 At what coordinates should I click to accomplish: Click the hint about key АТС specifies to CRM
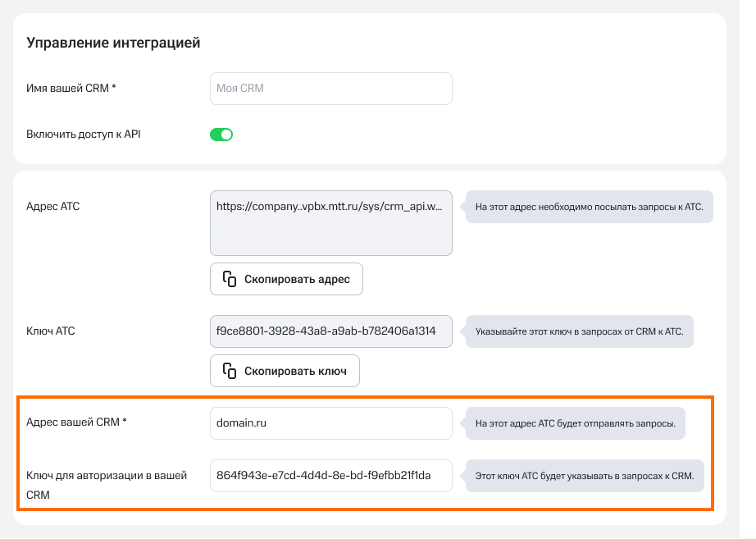click(584, 476)
